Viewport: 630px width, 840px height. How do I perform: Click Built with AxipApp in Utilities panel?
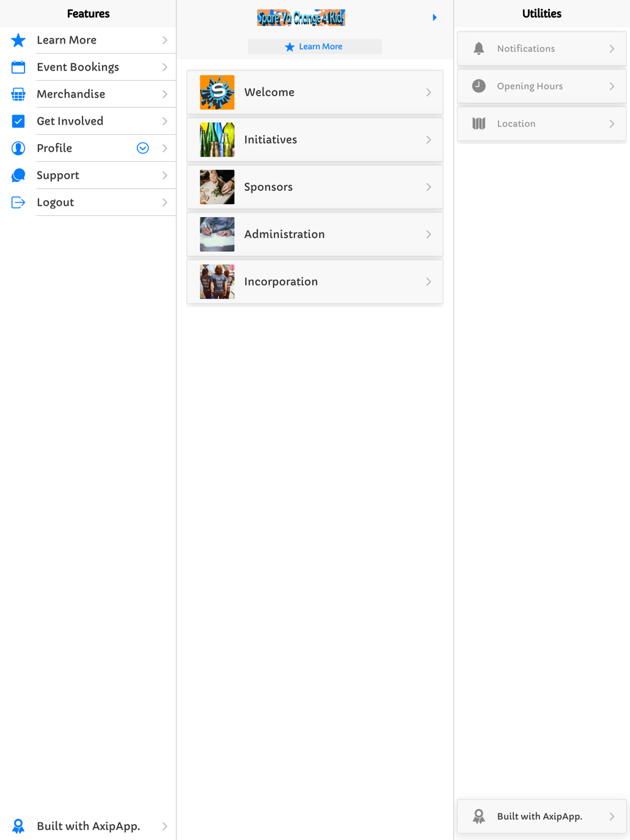542,817
